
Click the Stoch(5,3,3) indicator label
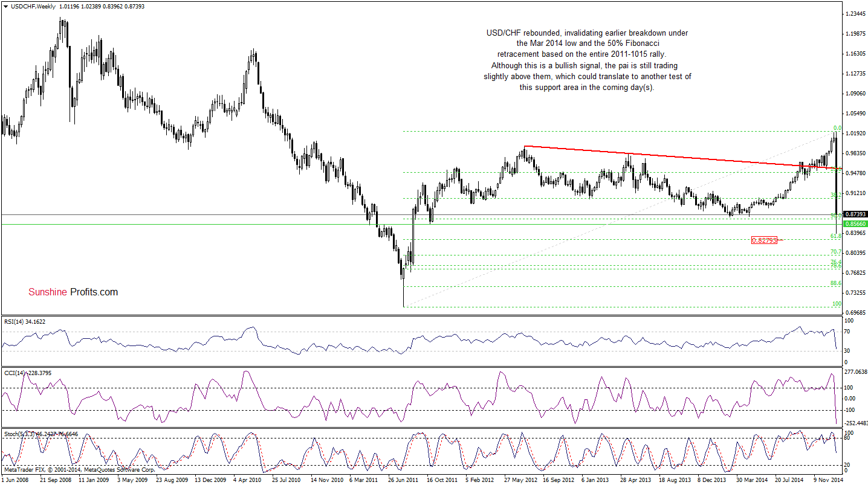click(x=41, y=434)
